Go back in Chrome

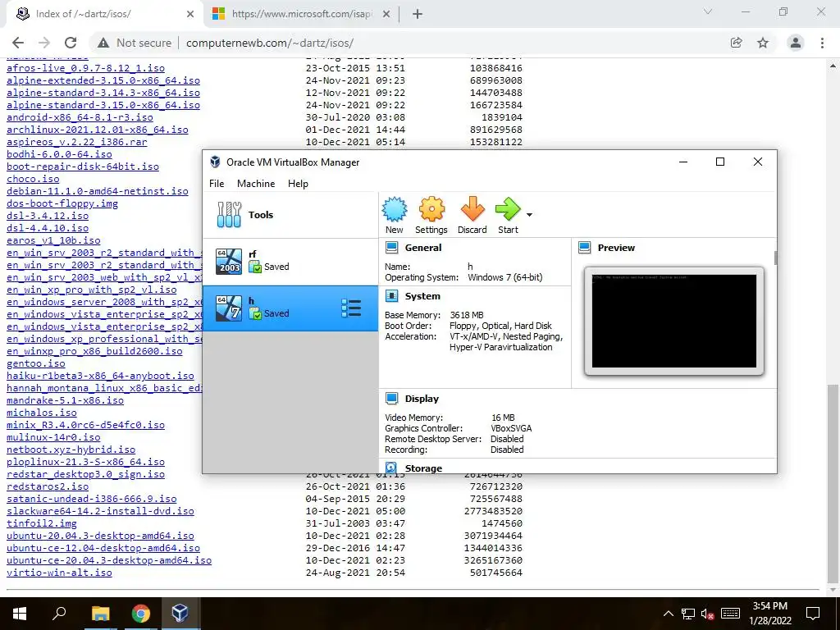[18, 43]
